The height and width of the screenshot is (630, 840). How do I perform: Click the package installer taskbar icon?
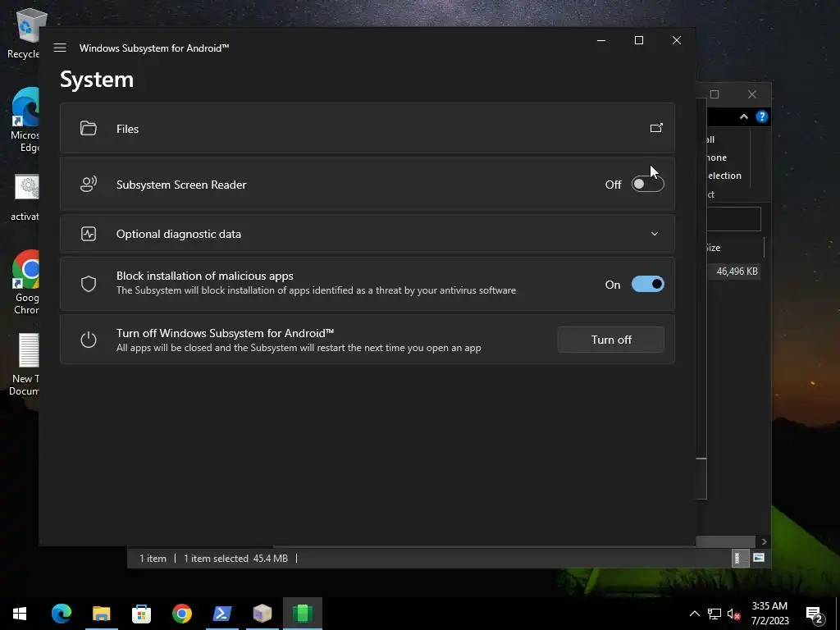262,614
